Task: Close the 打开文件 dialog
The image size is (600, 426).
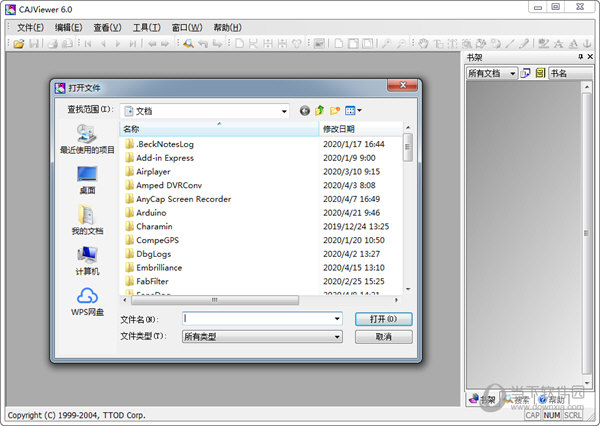Action: pos(402,85)
